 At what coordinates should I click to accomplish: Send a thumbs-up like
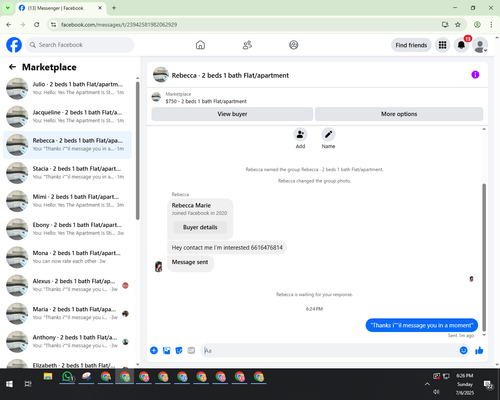point(479,350)
